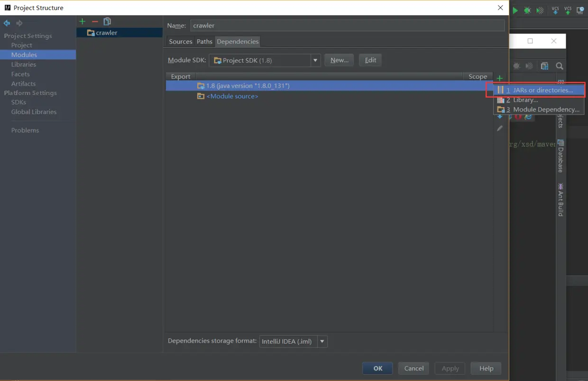Click the Opera browser icon in editor
The height and width of the screenshot is (381, 588).
coord(518,117)
